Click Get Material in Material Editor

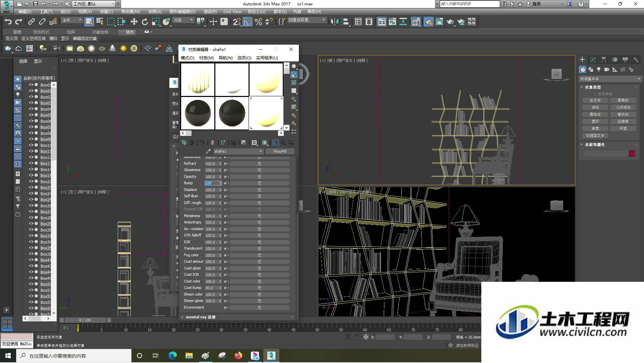(184, 143)
